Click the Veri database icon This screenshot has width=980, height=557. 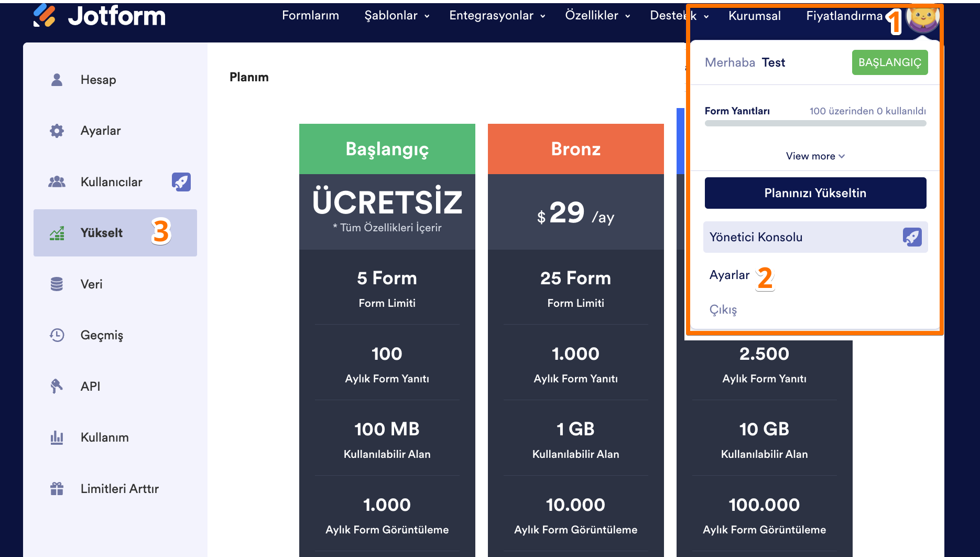(57, 284)
